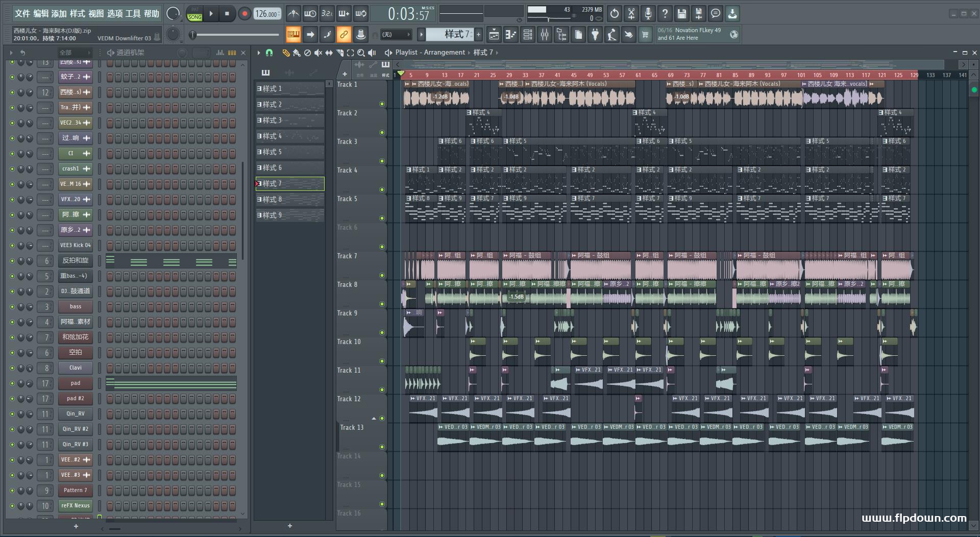Screen dimensions: 980x537
Task: Open the help question mark icon
Action: click(x=665, y=14)
